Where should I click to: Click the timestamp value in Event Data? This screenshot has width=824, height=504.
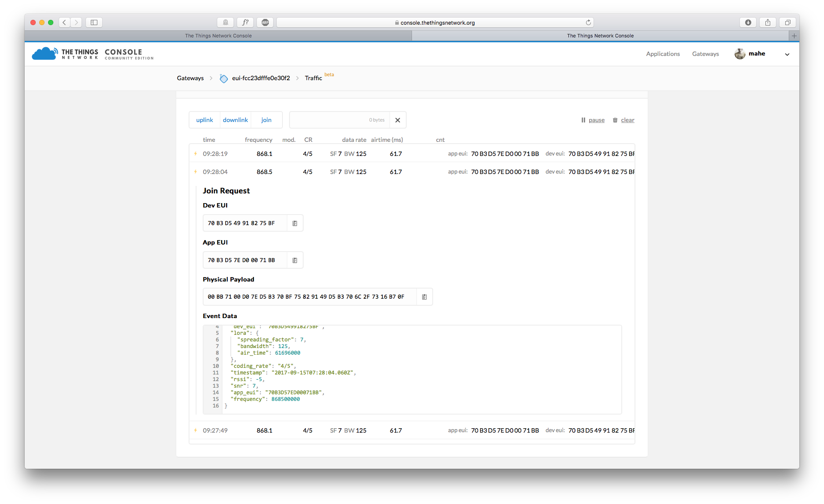click(x=312, y=373)
